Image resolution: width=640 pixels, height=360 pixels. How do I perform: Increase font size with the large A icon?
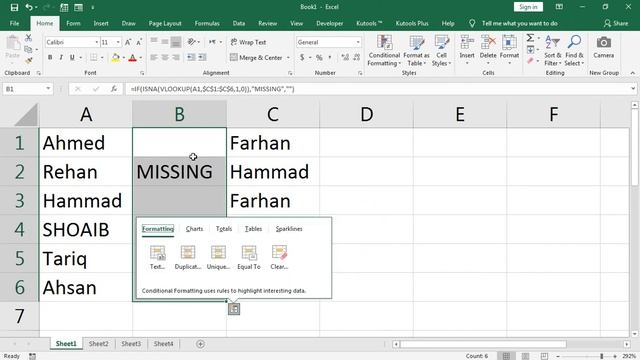[x=128, y=42]
